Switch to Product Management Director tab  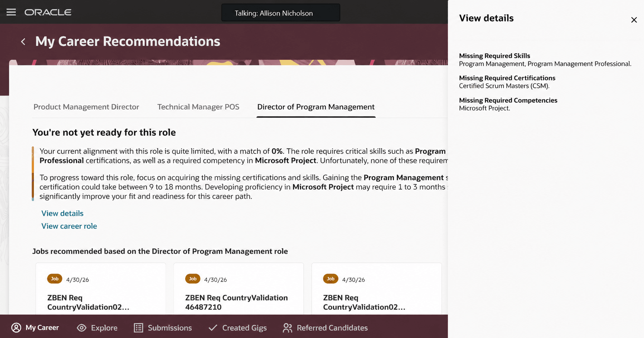[86, 107]
